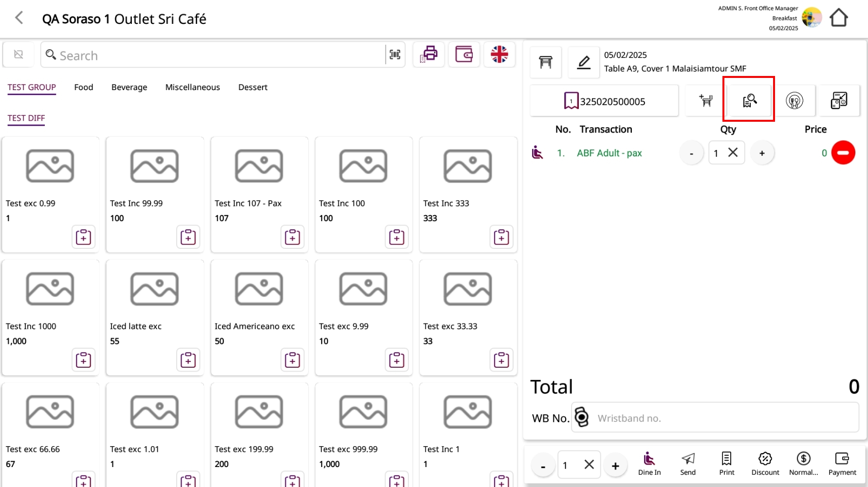The image size is (868, 487).
Task: Click the Wristband no. input field
Action: click(x=725, y=418)
